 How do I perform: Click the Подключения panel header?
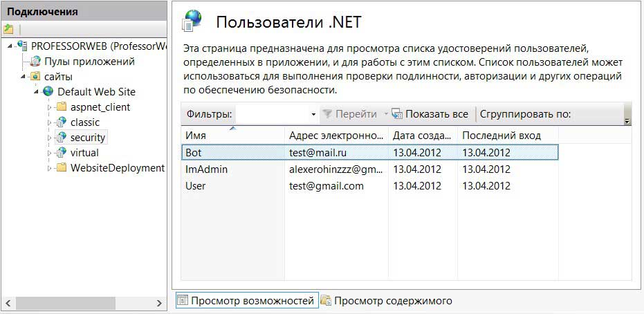coord(84,12)
